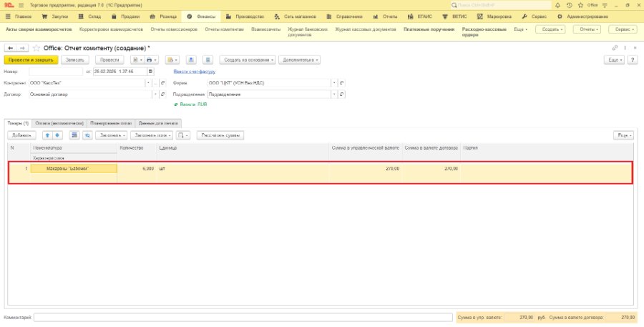Click the 1C logo icon

(x=10, y=5)
